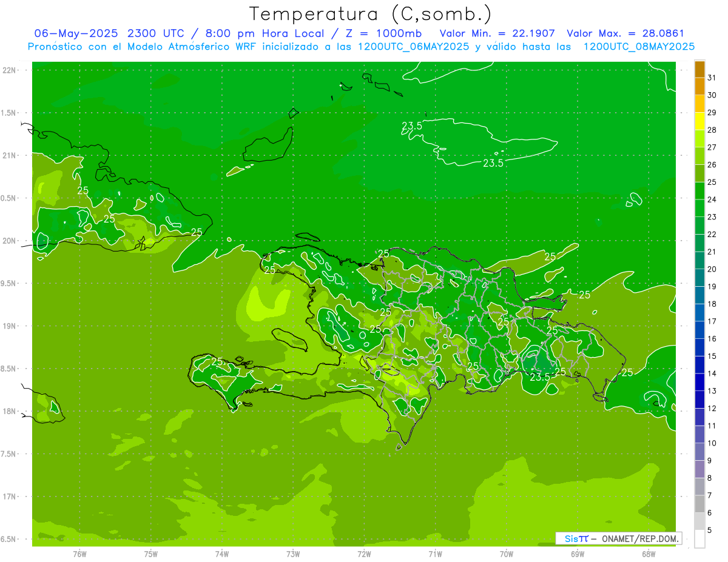Click the "75W" longitude axis label

coord(151,554)
